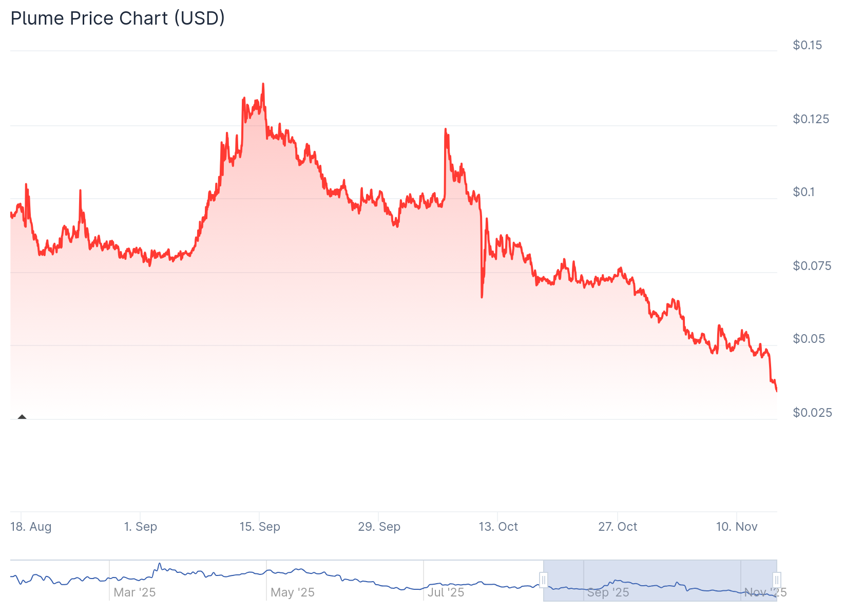The image size is (844, 616).
Task: Click the right navigator range handle
Action: (x=777, y=580)
